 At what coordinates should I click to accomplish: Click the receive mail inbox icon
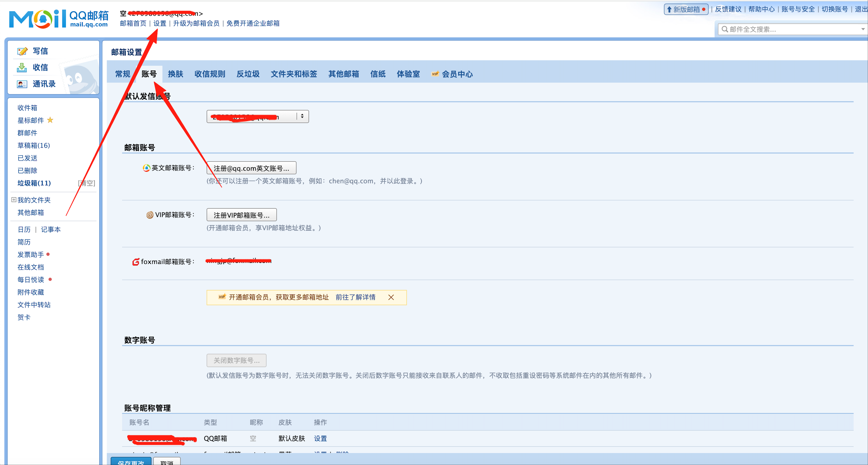pos(22,68)
